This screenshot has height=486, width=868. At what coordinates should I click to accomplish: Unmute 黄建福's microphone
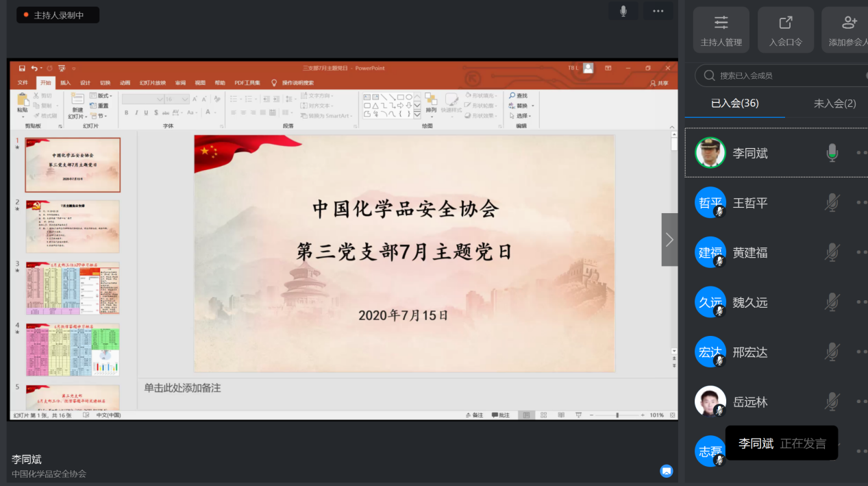[832, 252]
